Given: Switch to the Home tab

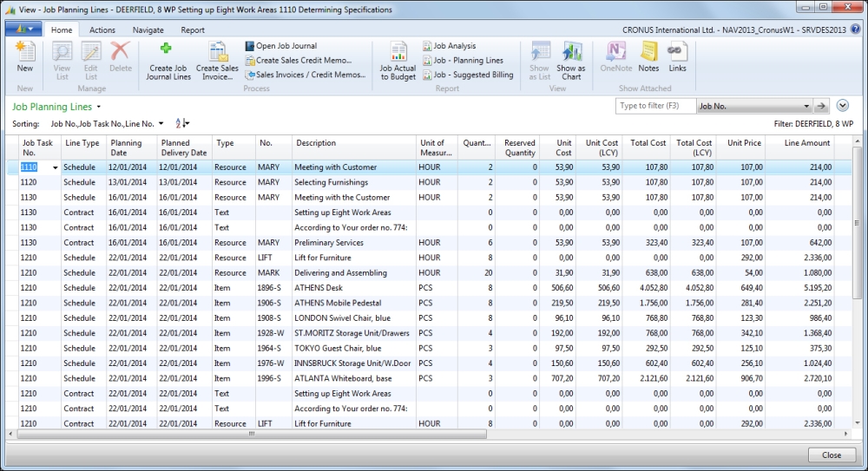Looking at the screenshot, I should coord(62,29).
